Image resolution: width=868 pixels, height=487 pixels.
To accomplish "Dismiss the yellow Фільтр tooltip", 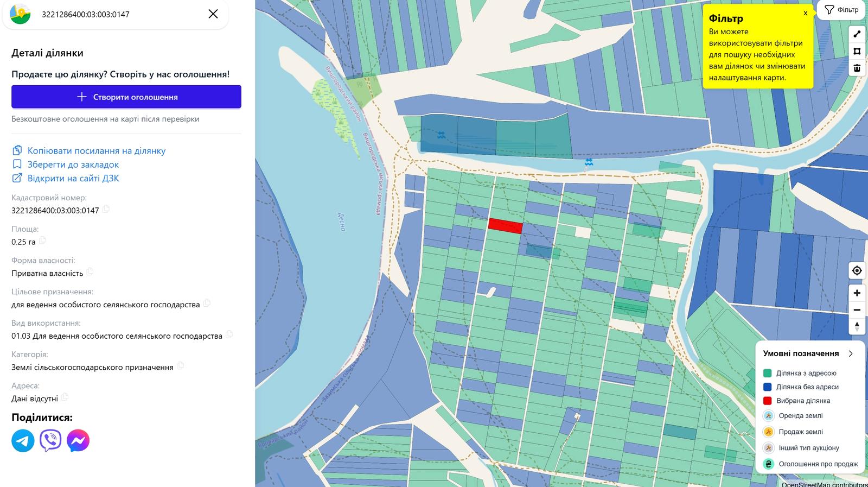I will [x=806, y=13].
